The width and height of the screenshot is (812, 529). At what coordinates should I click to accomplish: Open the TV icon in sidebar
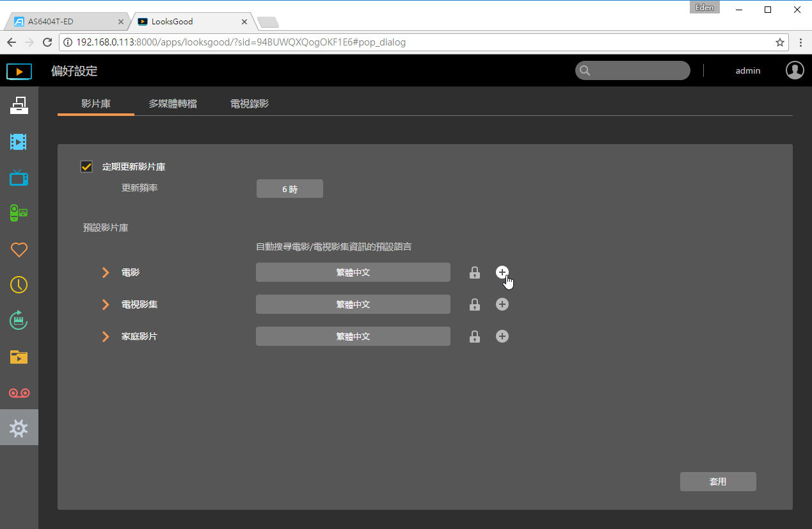coord(19,177)
